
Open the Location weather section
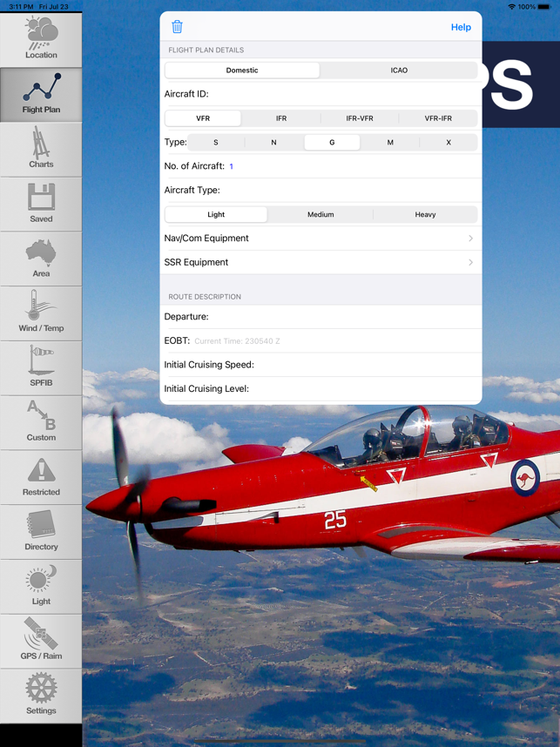click(x=41, y=39)
